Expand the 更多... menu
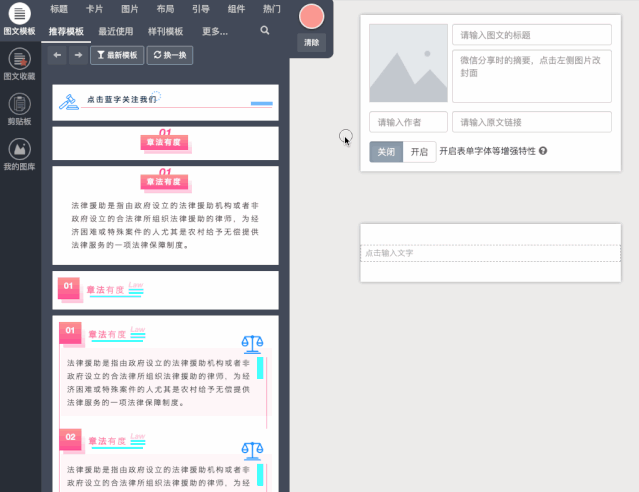Screen dimensions: 639x492 [215, 31]
